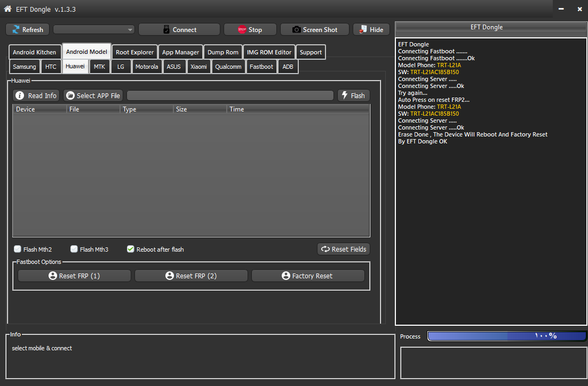Viewport: 588px width, 386px height.
Task: Click the Stop button label
Action: coord(255,30)
